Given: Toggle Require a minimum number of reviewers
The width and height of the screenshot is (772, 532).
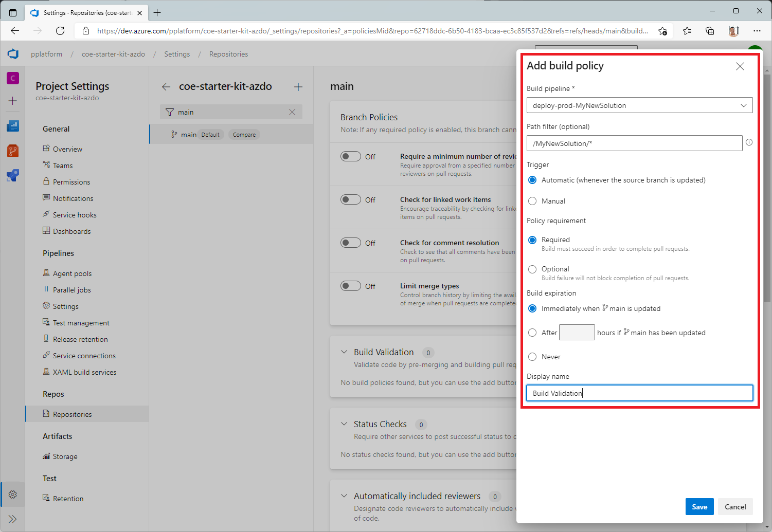Looking at the screenshot, I should (351, 156).
